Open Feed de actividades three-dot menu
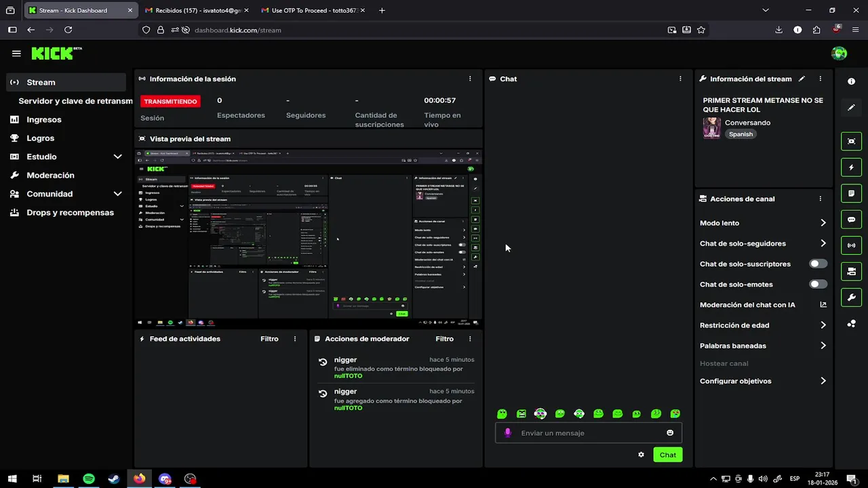Image resolution: width=868 pixels, height=488 pixels. [x=294, y=339]
